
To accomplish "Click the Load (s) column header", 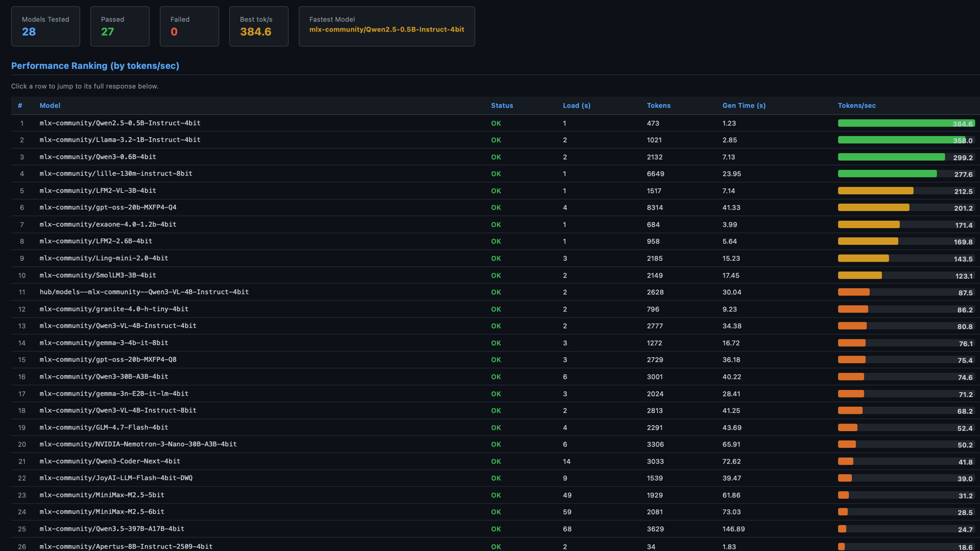I will (x=576, y=106).
